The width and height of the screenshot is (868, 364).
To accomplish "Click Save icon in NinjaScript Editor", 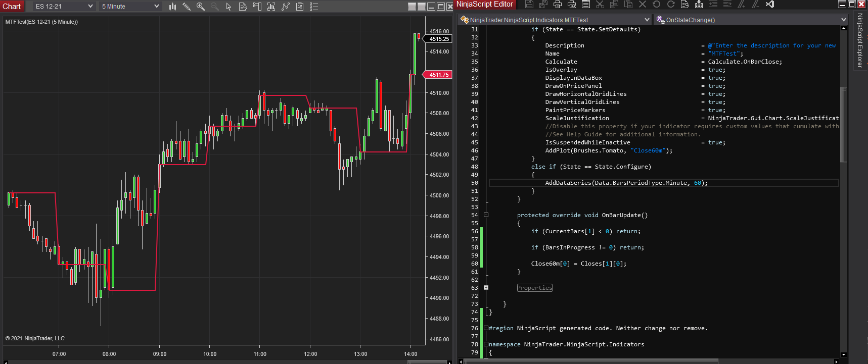I will [x=529, y=4].
